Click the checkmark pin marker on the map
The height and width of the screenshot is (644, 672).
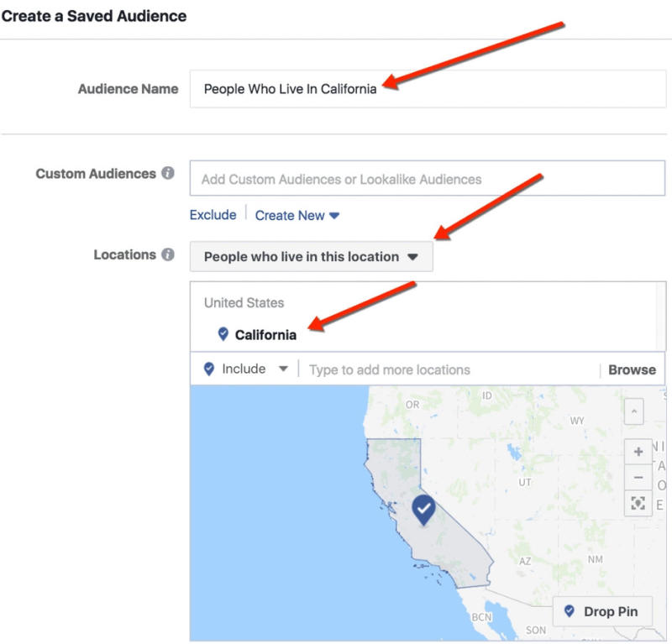(x=424, y=508)
